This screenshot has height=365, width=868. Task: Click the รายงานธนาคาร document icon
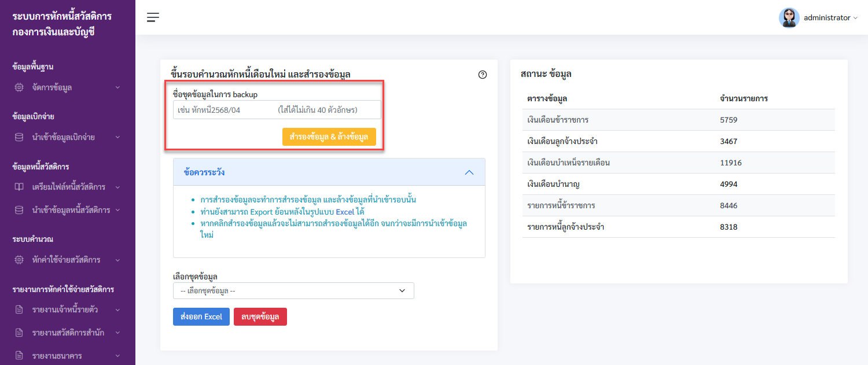19,355
